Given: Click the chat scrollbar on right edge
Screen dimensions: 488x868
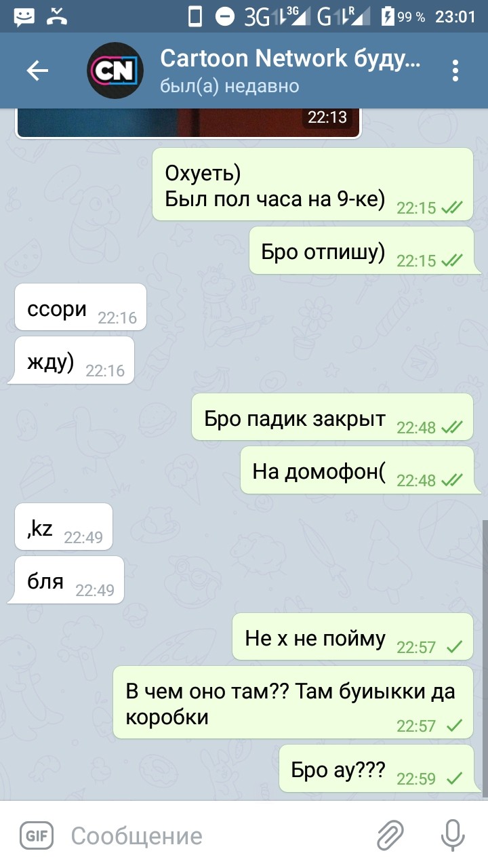Looking at the screenshot, I should (484, 658).
